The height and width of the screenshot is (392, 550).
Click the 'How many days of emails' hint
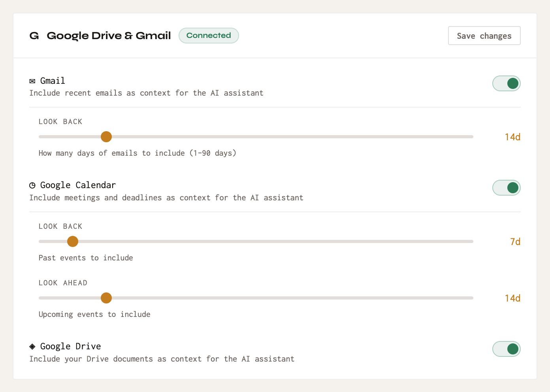pyautogui.click(x=137, y=153)
